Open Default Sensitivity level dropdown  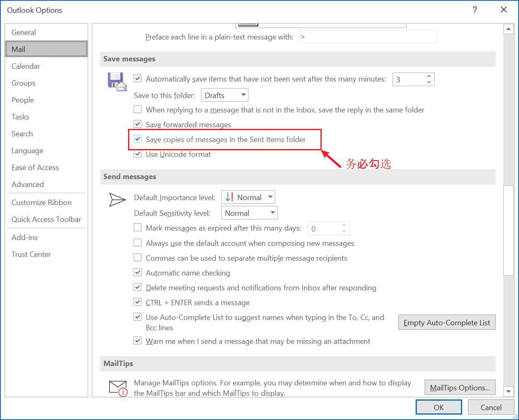(x=249, y=213)
